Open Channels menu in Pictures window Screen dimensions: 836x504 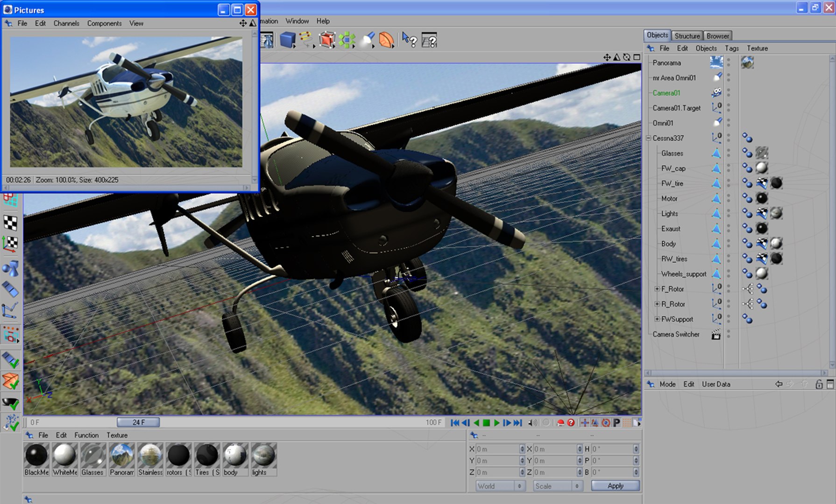(66, 23)
